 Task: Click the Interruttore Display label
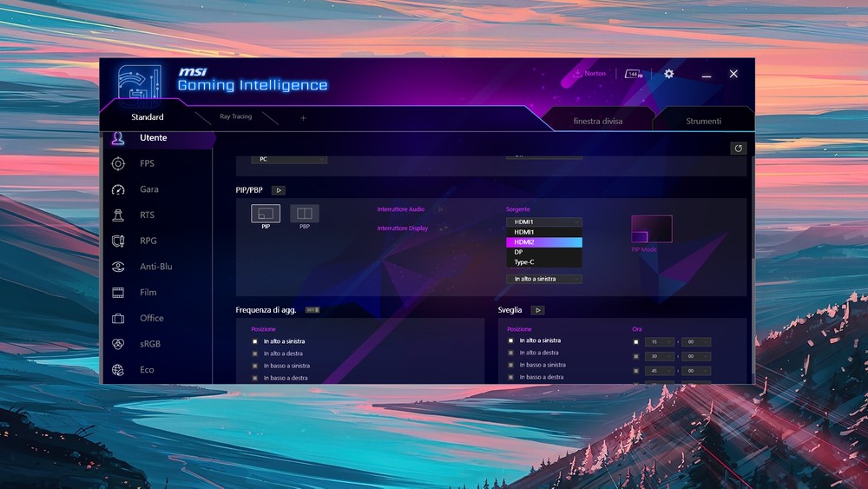(403, 228)
